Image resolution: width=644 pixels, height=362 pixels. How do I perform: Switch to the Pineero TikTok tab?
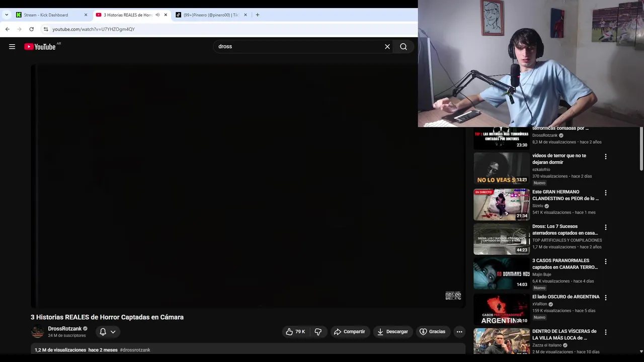point(211,15)
